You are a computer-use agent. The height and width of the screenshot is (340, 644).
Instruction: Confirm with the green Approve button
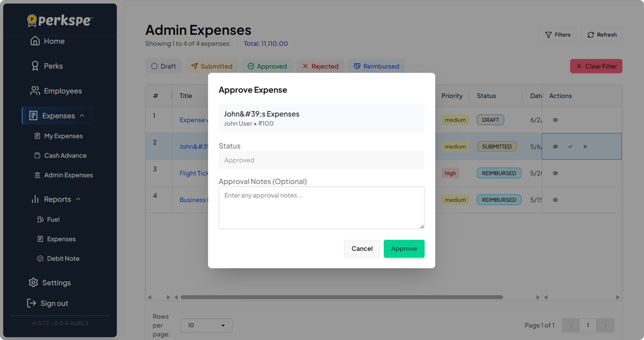(x=404, y=249)
